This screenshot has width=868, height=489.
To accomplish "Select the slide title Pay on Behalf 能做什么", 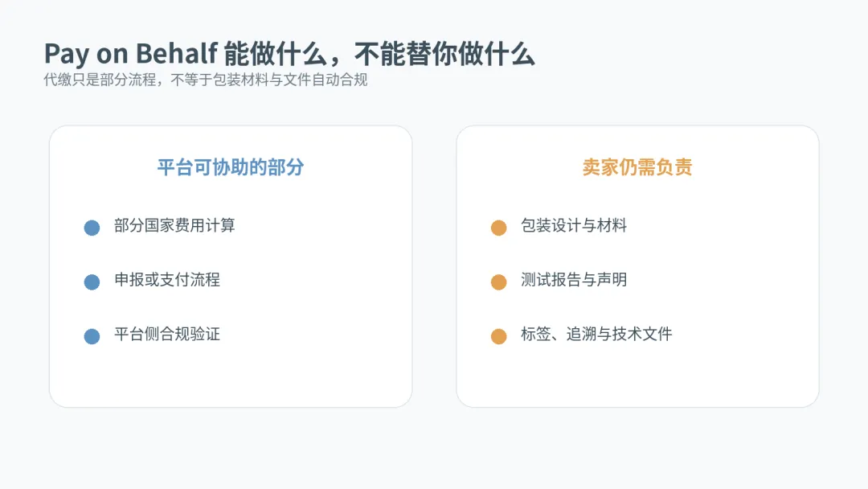I will click(182, 54).
